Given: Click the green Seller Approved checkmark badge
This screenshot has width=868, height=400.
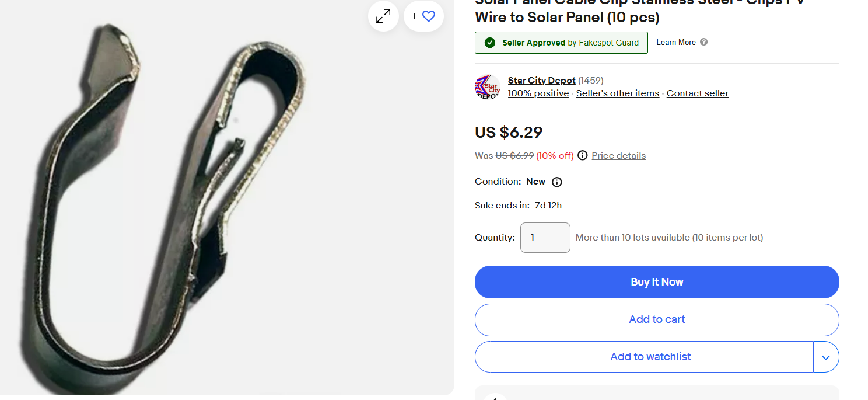Looking at the screenshot, I should [490, 43].
